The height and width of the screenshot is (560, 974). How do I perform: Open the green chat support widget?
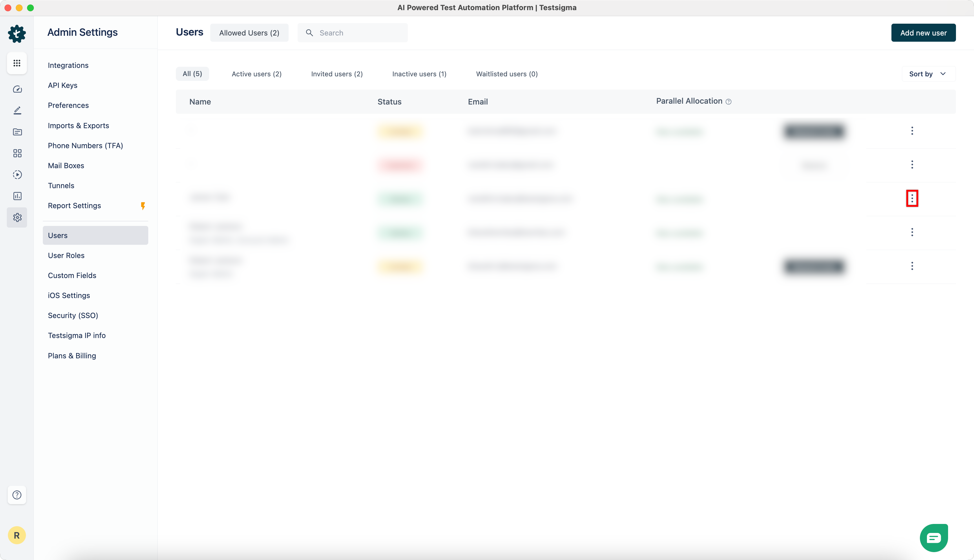(x=934, y=538)
